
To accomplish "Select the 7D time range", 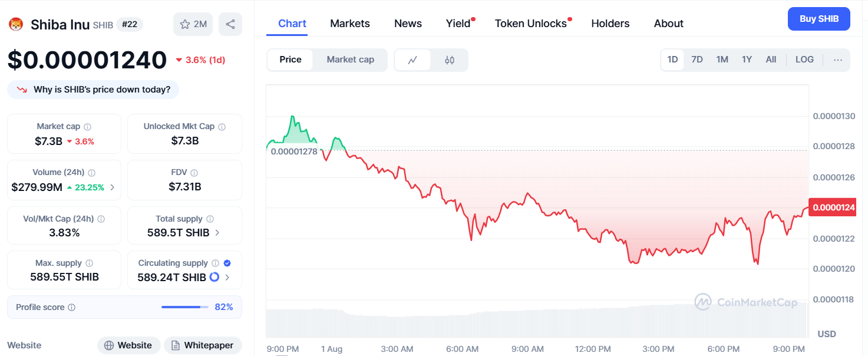I will click(697, 60).
